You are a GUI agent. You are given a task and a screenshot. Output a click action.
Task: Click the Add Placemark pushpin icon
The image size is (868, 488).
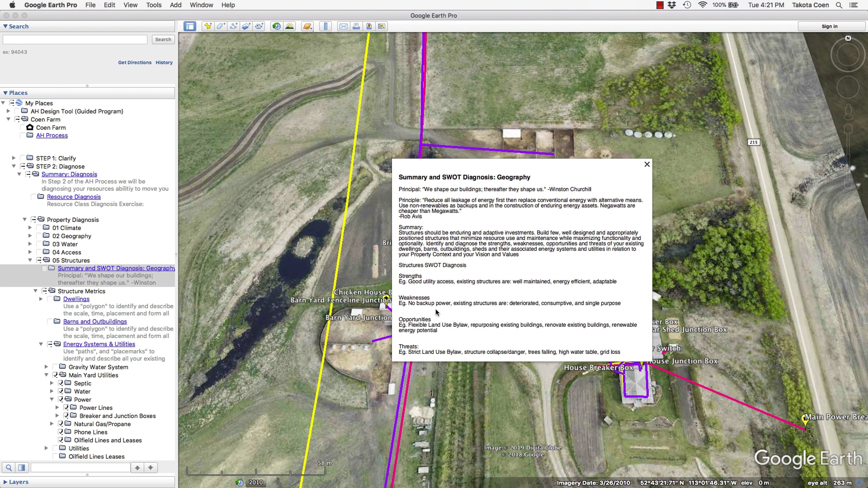(x=208, y=26)
